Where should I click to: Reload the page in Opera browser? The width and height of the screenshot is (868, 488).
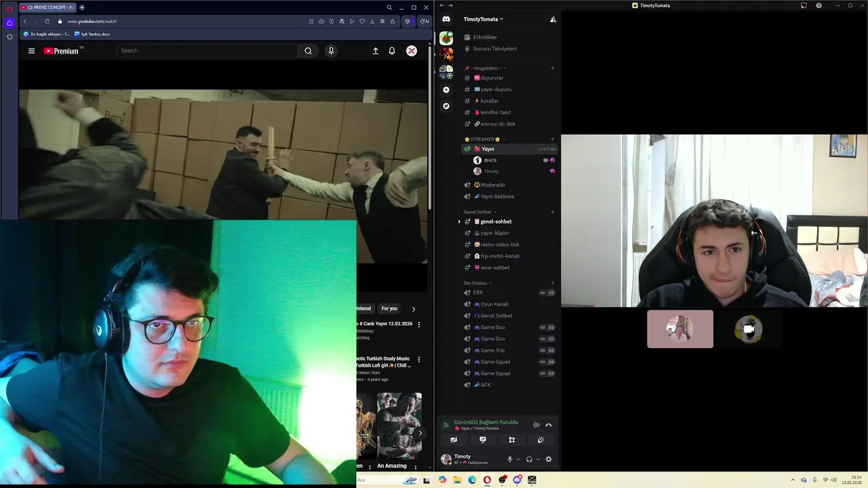click(47, 21)
